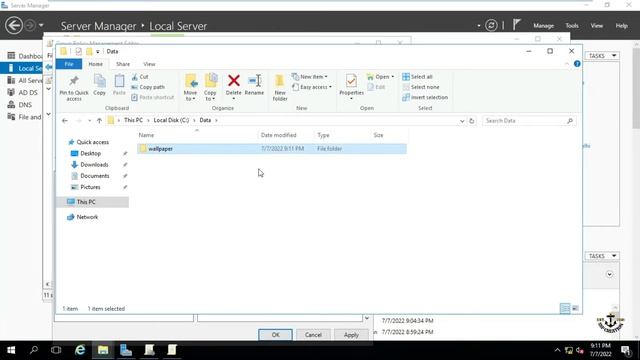Screen dimensions: 640x360
Task: Open Server Manager Tools menu
Action: (572, 26)
